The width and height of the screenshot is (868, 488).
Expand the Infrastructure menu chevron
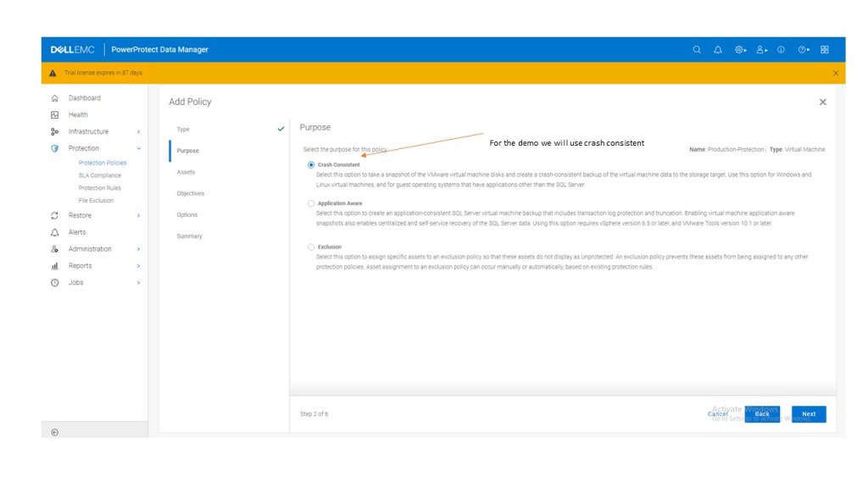pos(138,131)
